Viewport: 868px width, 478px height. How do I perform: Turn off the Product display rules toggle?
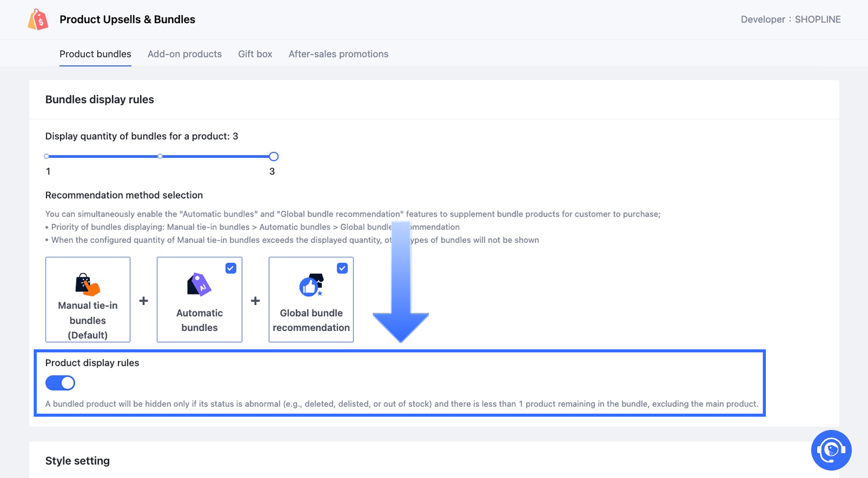(60, 383)
